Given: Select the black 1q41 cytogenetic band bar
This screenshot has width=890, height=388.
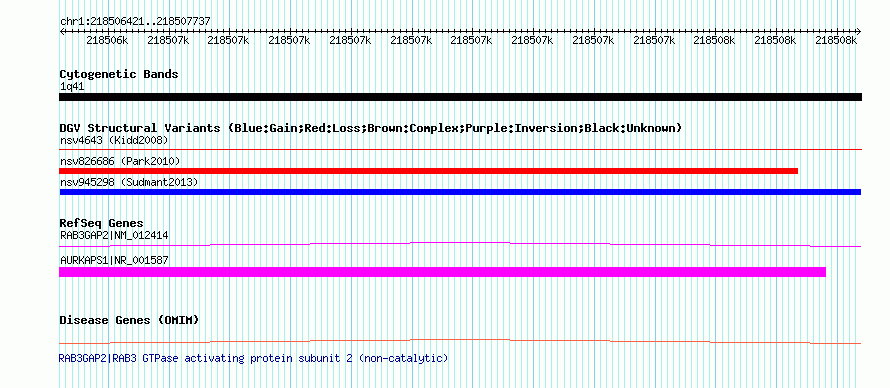Looking at the screenshot, I should pyautogui.click(x=460, y=97).
